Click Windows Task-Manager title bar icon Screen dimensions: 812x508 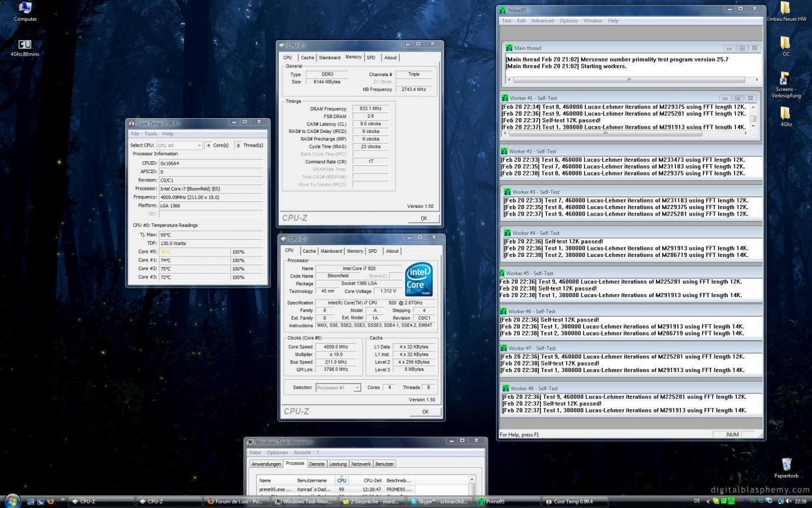(x=250, y=442)
